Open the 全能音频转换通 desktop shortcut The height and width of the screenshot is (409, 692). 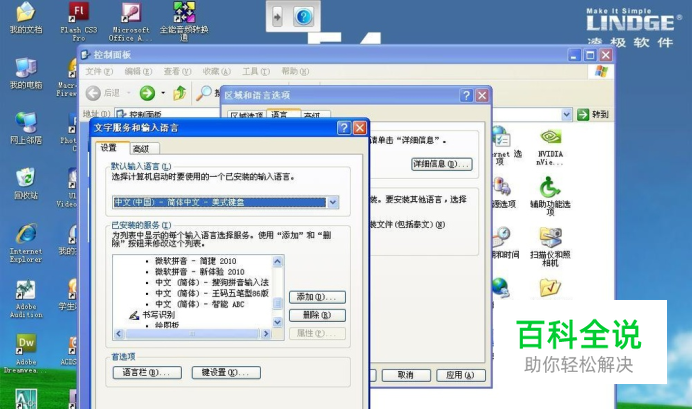[184, 21]
